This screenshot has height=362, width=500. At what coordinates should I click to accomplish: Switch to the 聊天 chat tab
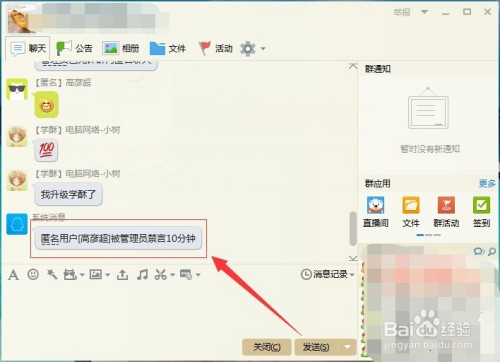coord(28,49)
